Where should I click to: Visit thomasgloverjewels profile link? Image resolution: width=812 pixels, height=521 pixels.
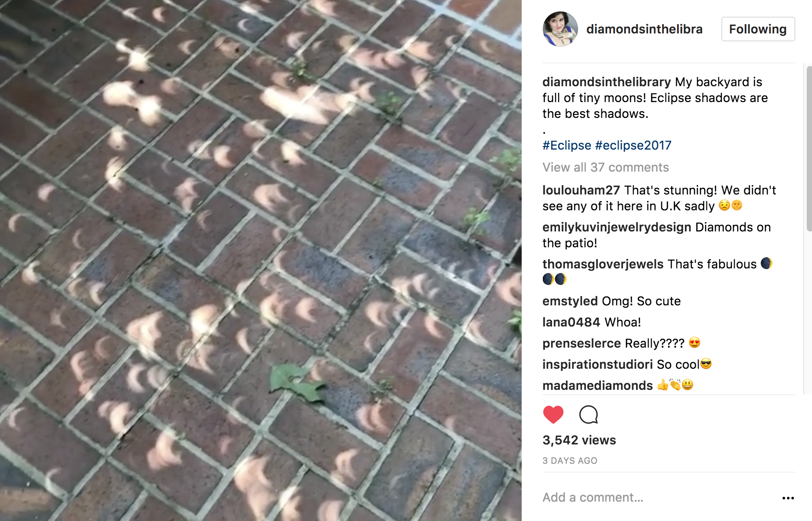(x=603, y=264)
